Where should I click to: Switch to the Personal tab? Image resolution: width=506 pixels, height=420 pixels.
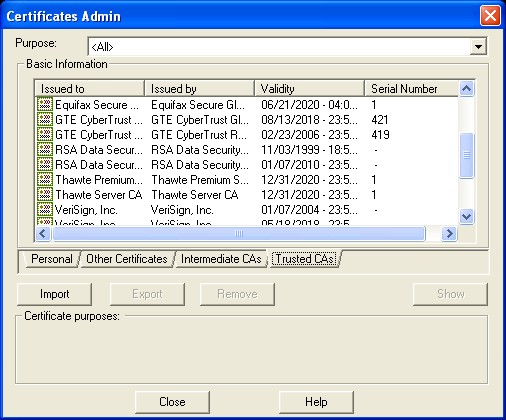click(x=52, y=259)
